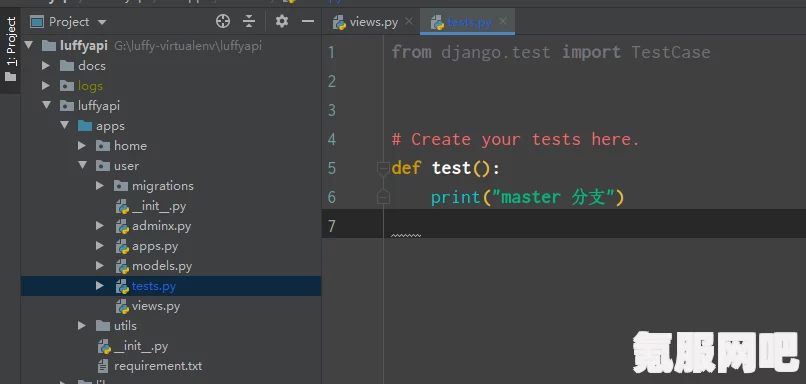This screenshot has width=806, height=384.
Task: Expand the utils folder arrow
Action: (x=82, y=325)
